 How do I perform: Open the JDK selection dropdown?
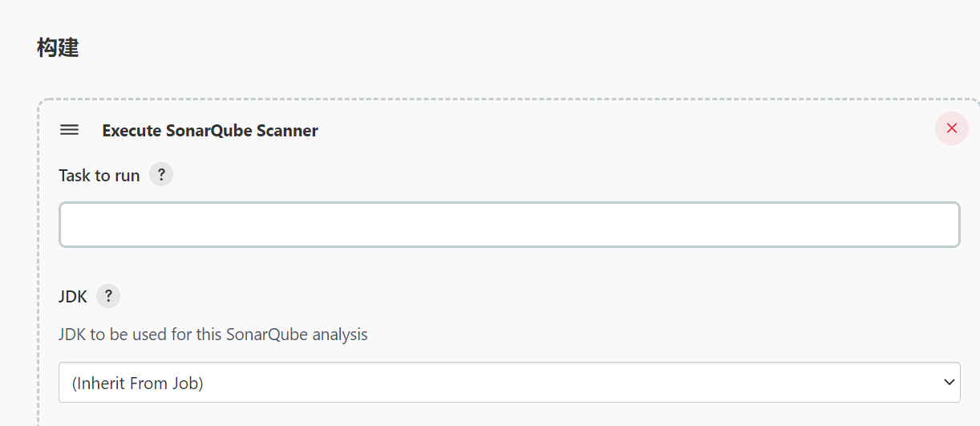coord(509,383)
